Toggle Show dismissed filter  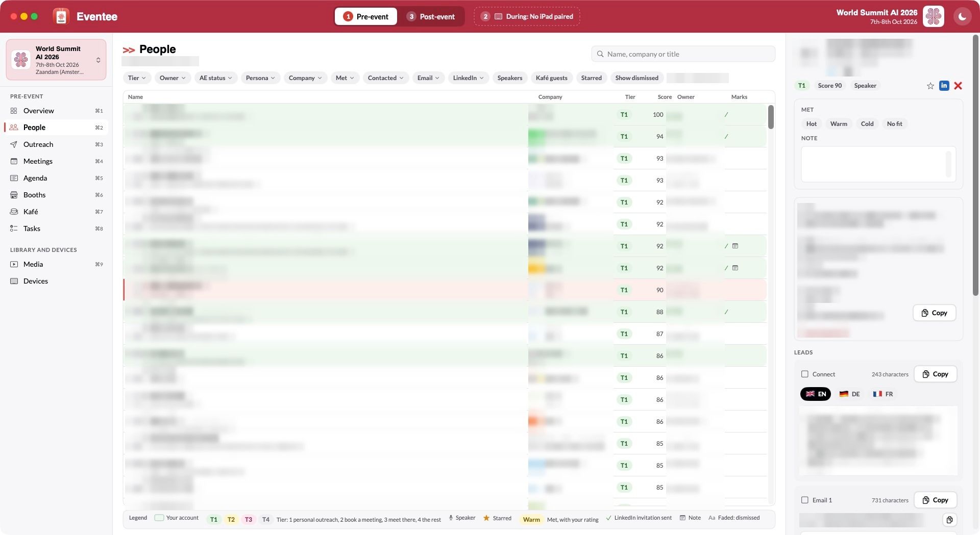(636, 78)
